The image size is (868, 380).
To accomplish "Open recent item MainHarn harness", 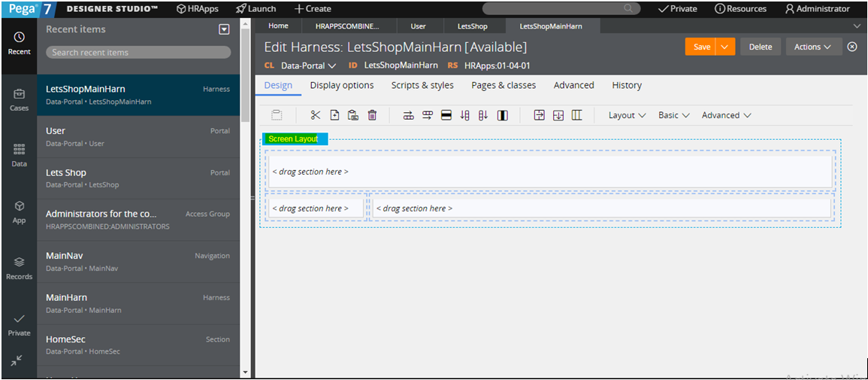I will tap(138, 303).
